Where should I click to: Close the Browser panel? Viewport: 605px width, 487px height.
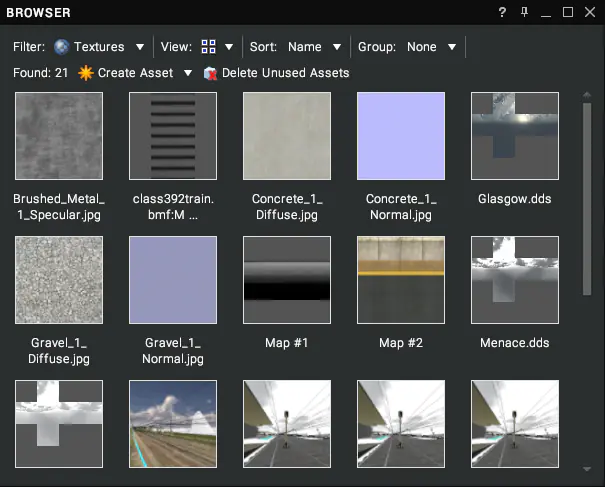coord(590,12)
